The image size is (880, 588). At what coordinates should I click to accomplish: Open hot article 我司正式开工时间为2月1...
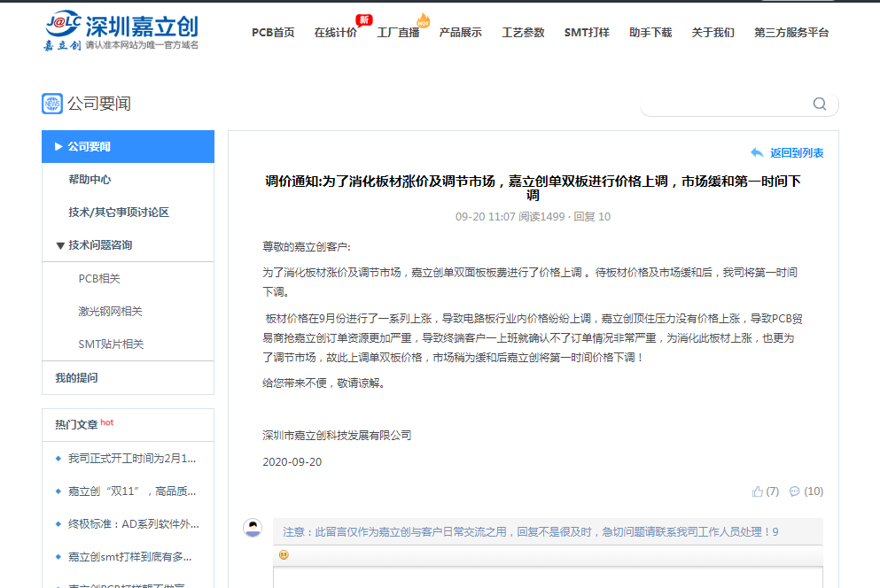tap(132, 459)
